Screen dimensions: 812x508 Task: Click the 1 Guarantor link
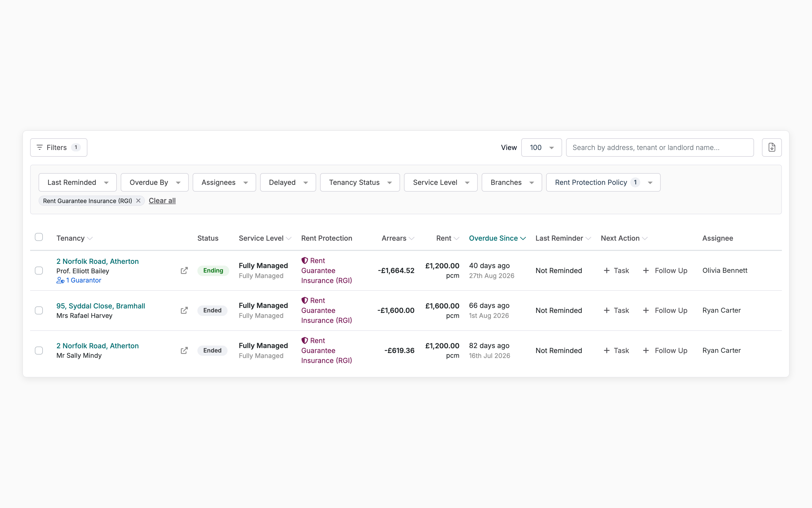(79, 280)
